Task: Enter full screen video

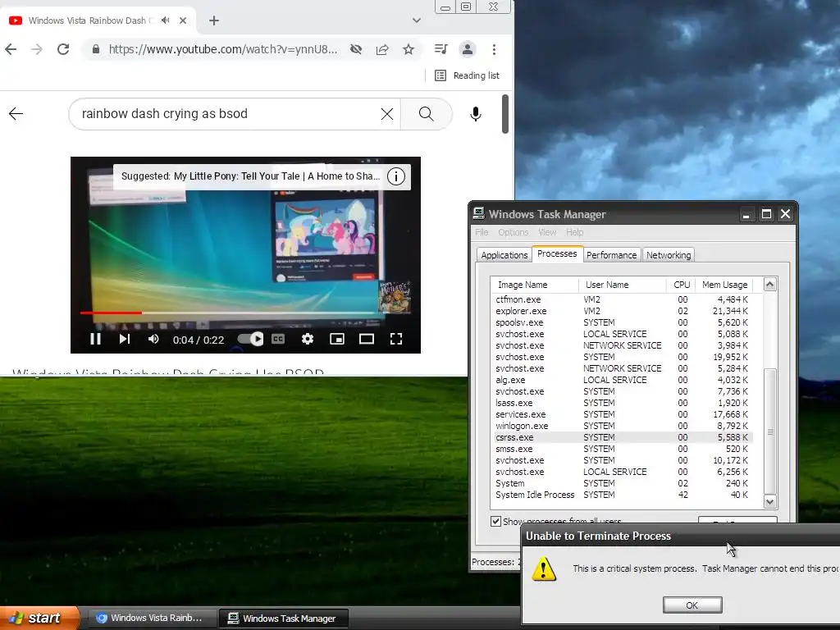Action: pos(396,339)
